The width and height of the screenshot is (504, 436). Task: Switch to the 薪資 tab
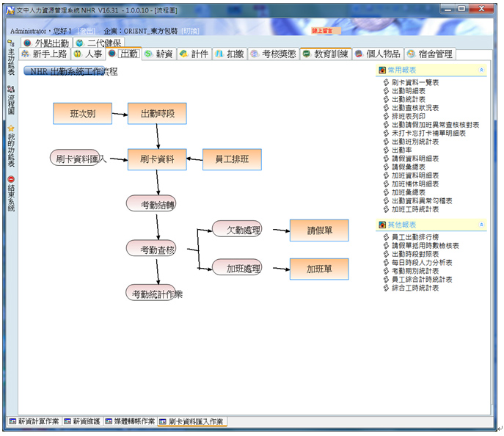(158, 54)
